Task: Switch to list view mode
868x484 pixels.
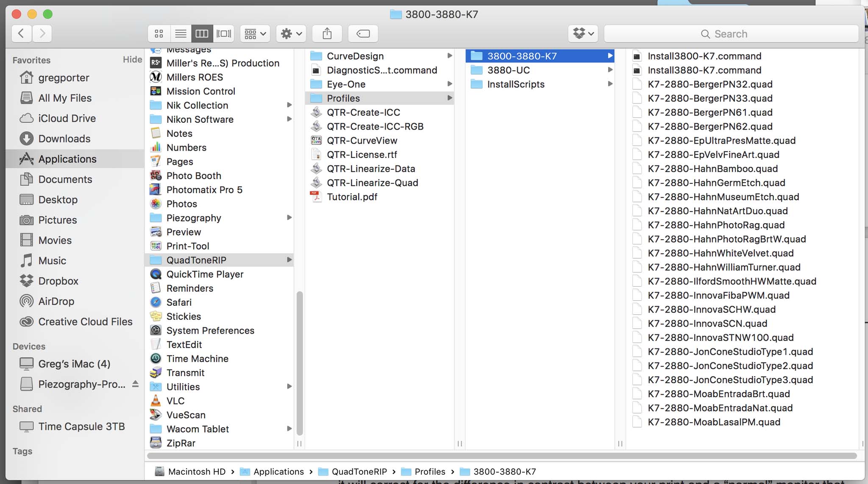Action: (181, 33)
